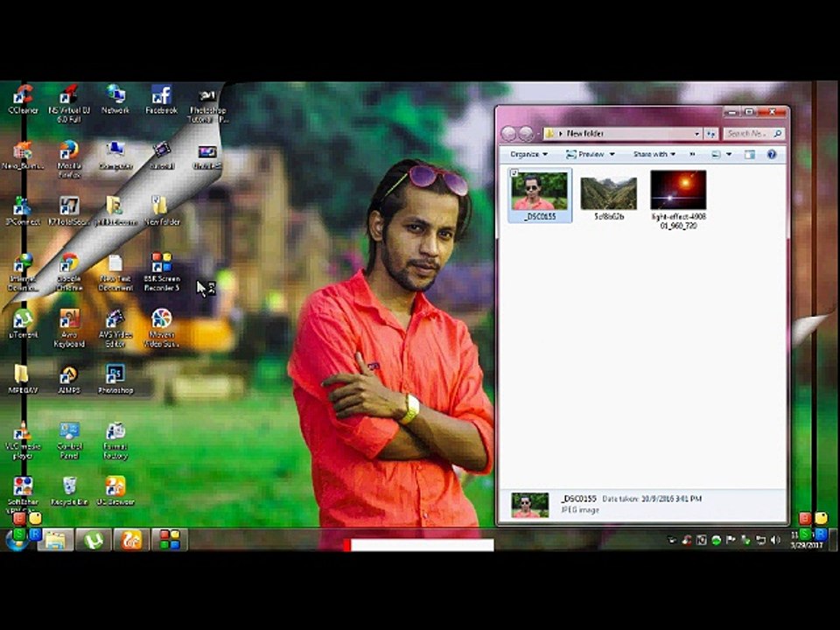Open the Format Factory desktop shortcut
840x630 pixels.
click(x=115, y=440)
